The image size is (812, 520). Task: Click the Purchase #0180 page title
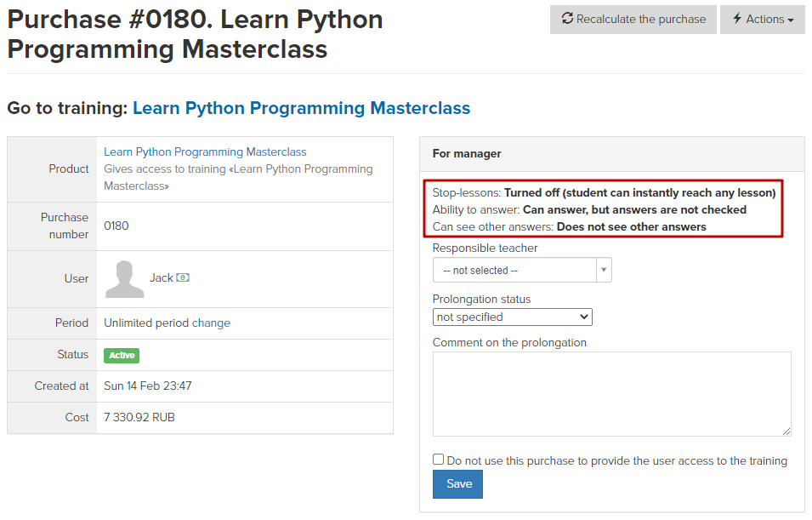coord(195,34)
